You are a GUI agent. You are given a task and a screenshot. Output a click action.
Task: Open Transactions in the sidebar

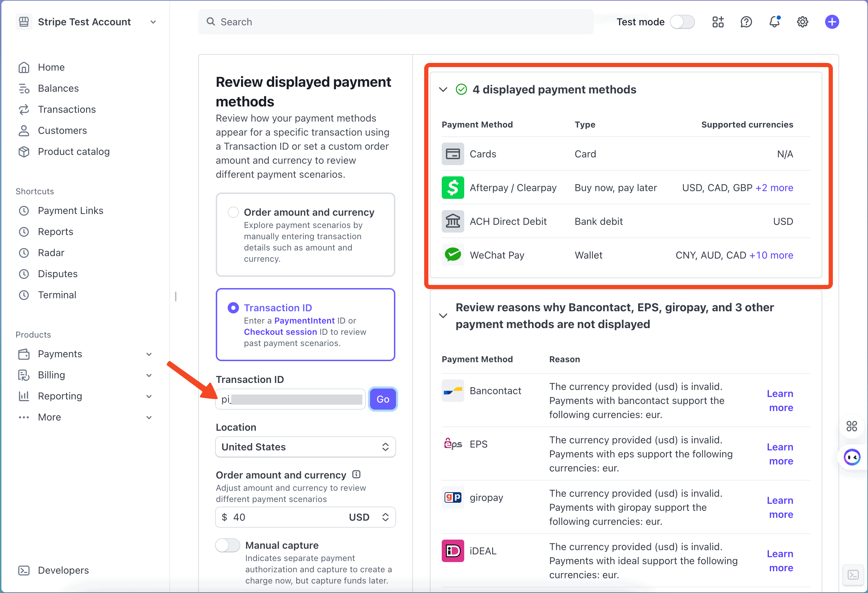coord(67,109)
